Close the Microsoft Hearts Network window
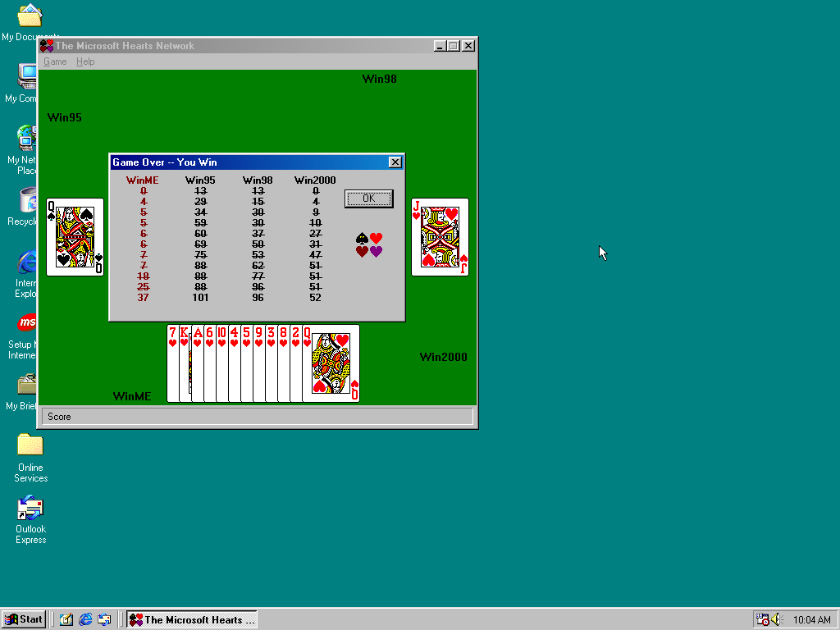 click(x=468, y=46)
